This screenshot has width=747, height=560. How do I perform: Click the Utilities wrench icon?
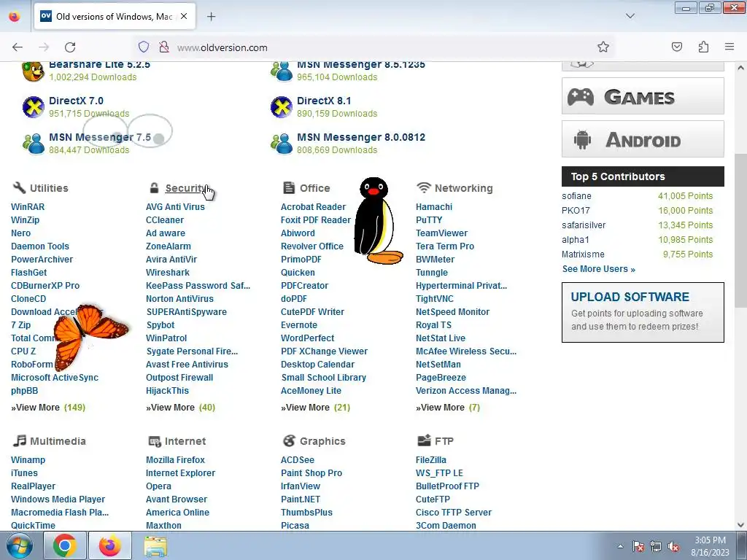click(19, 187)
